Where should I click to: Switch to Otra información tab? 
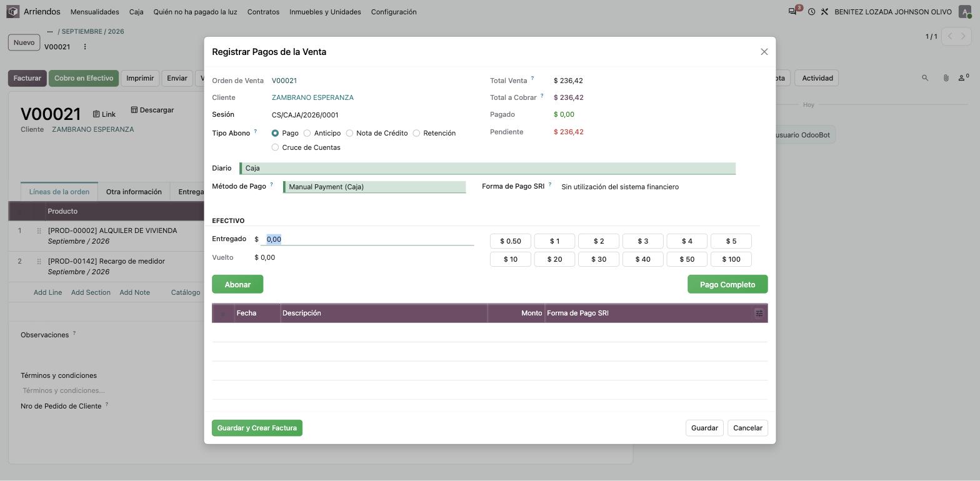[134, 192]
